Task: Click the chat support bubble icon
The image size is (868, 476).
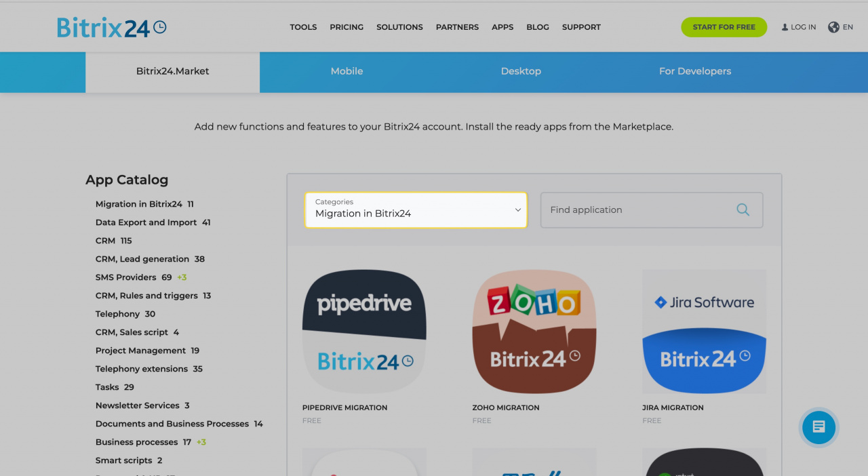Action: coord(818,427)
